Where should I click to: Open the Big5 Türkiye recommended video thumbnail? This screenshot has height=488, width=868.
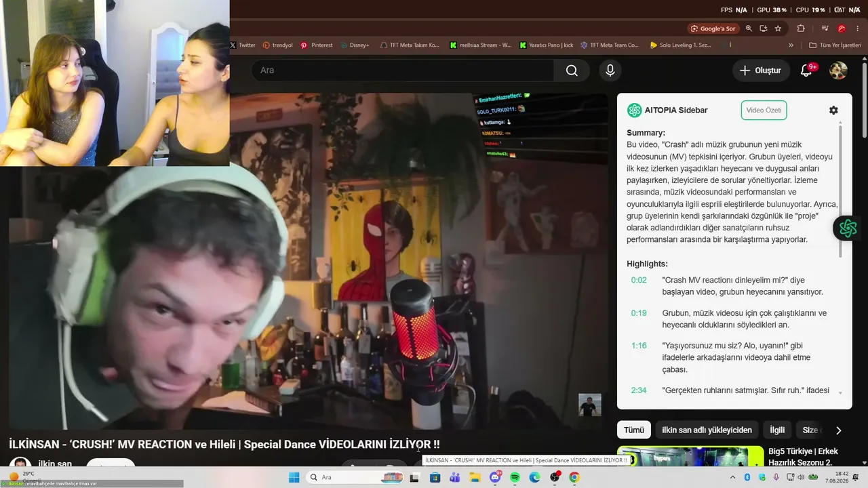(690, 456)
